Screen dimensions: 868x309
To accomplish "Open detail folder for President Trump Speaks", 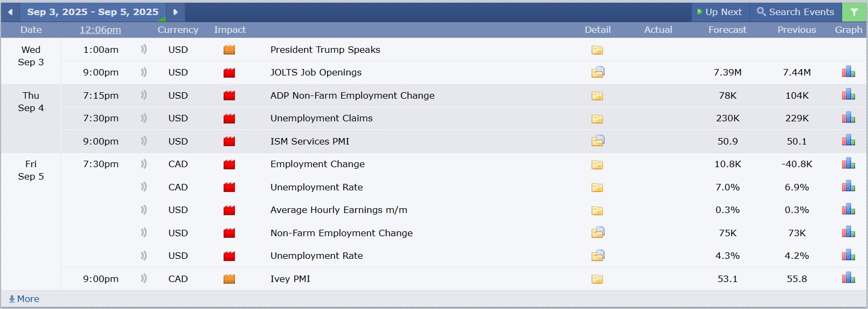I will 597,50.
